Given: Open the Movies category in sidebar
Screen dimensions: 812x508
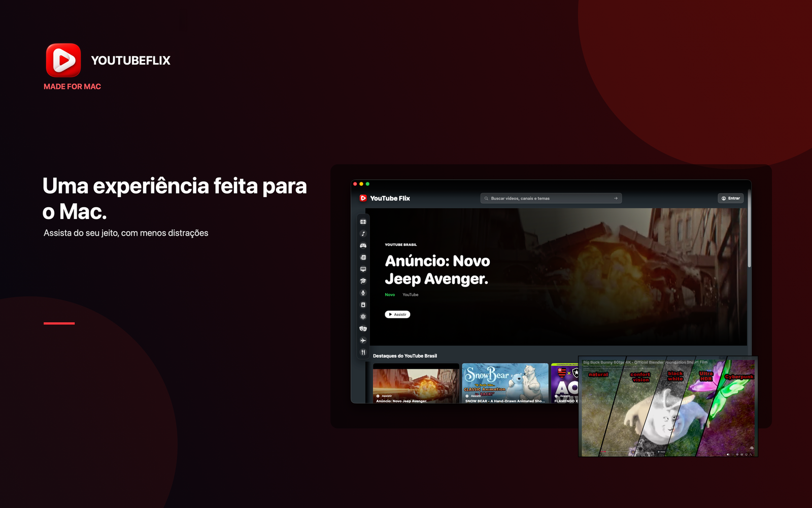Looking at the screenshot, I should pos(363,222).
